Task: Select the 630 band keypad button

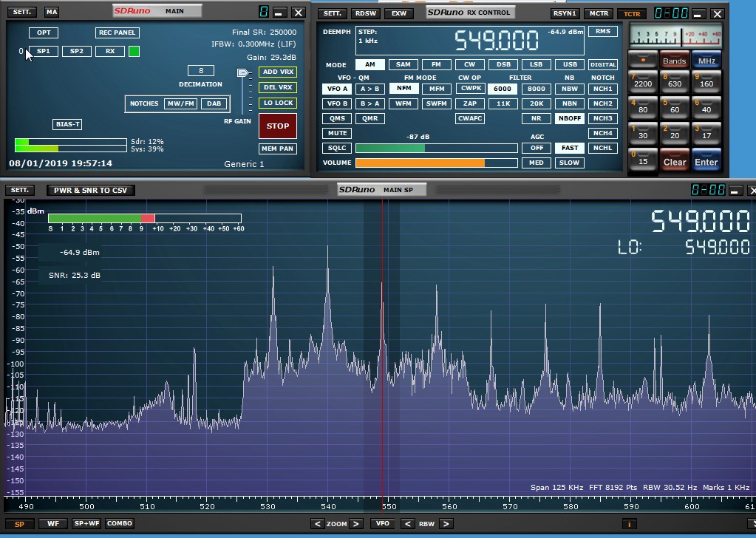Action: pos(675,83)
